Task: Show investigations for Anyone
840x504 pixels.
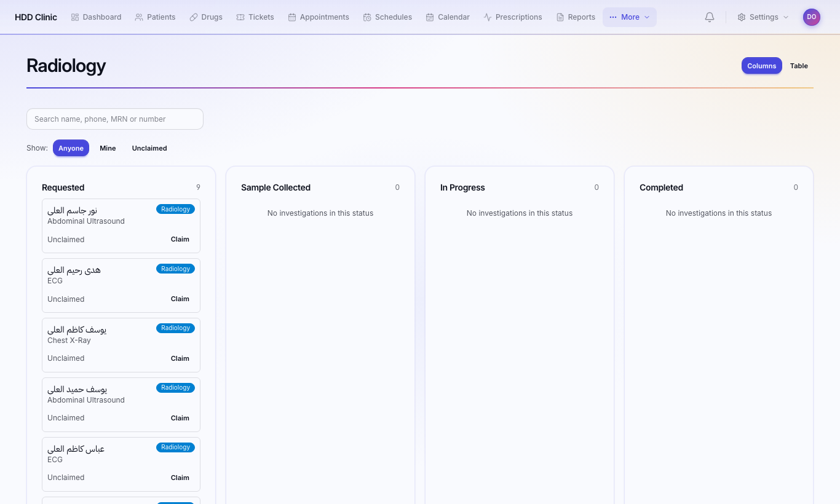Action: 71,148
